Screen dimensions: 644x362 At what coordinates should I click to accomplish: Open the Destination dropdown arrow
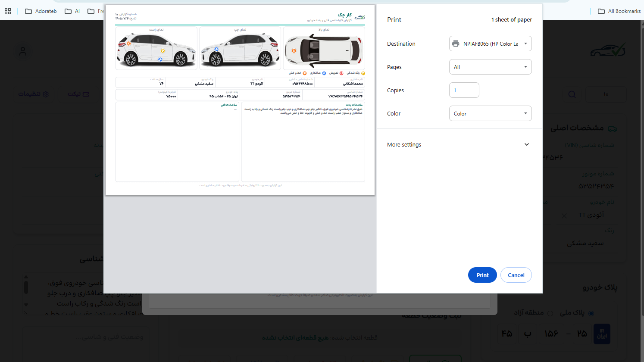click(x=525, y=44)
